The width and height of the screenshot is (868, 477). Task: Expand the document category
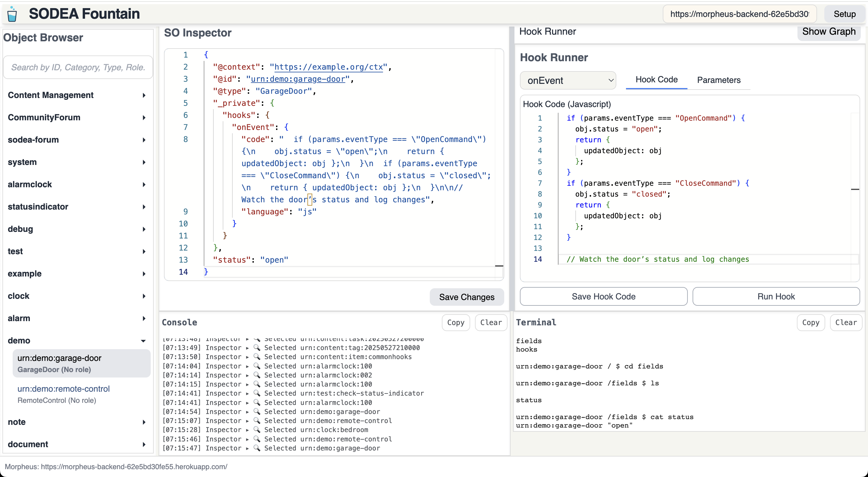pyautogui.click(x=77, y=444)
